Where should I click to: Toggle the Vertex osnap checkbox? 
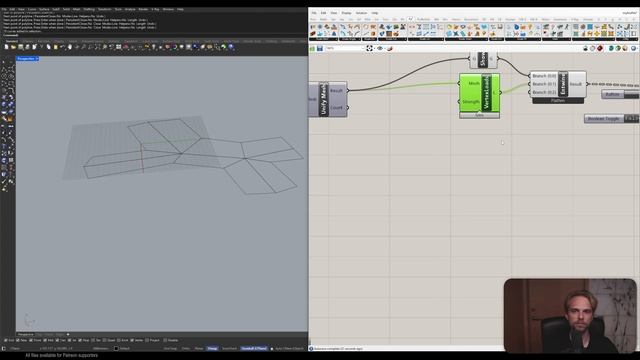(132, 340)
